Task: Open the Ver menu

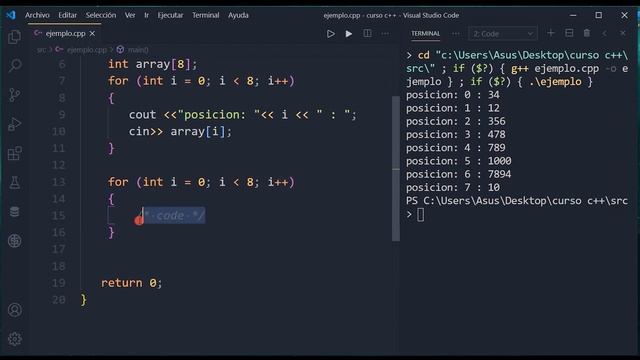Action: pyautogui.click(x=130, y=15)
